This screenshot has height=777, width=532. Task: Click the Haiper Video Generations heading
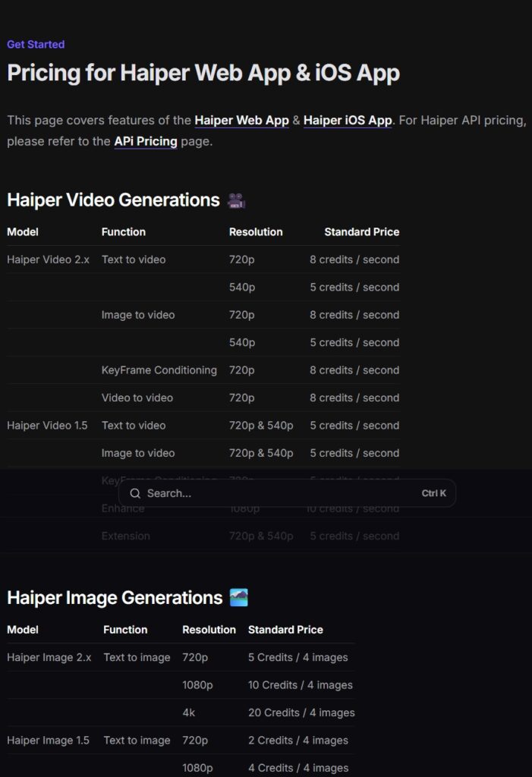[x=113, y=200]
